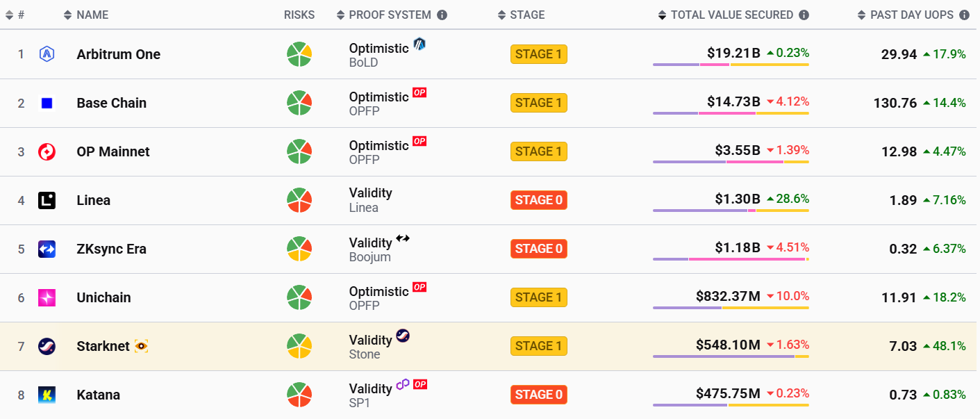
Task: Click Past Day UOPS info icon
Action: [964, 15]
